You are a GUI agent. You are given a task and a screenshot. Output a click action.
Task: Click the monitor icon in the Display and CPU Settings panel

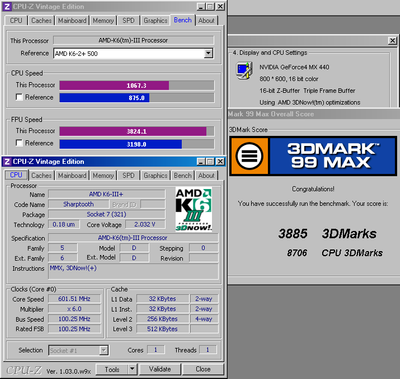pyautogui.click(x=244, y=71)
